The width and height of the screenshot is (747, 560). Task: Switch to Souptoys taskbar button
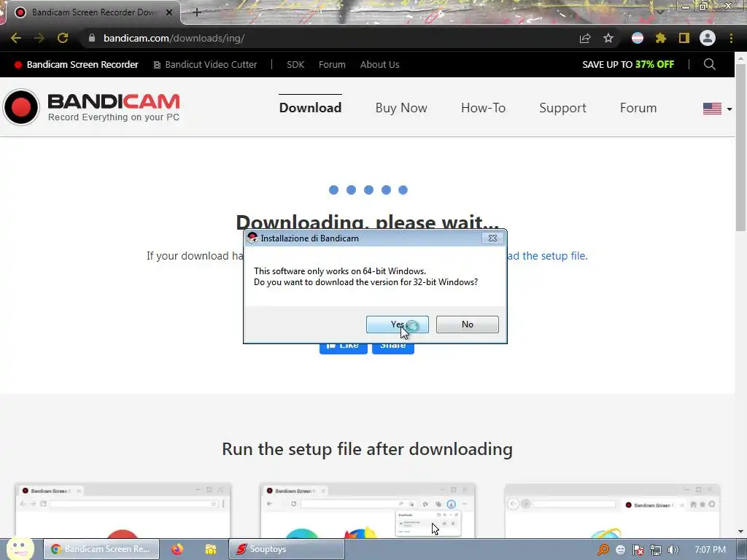(x=286, y=549)
